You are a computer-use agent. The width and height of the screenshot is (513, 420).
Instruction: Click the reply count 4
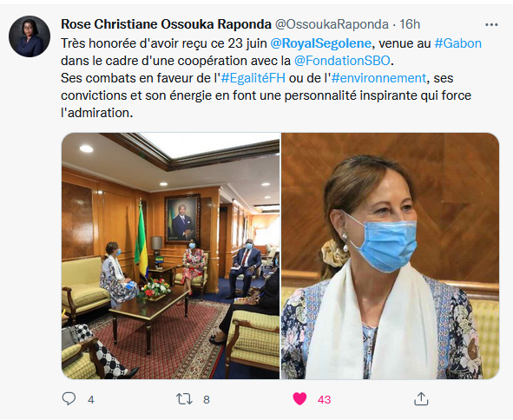click(x=91, y=400)
